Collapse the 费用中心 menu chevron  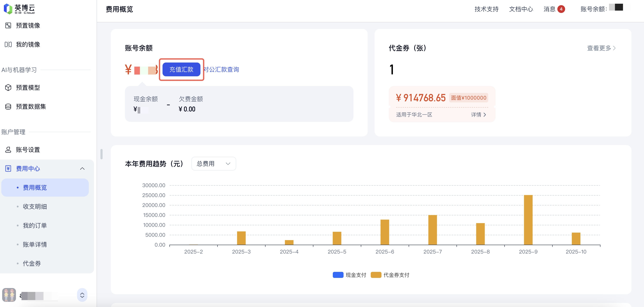[x=82, y=169]
